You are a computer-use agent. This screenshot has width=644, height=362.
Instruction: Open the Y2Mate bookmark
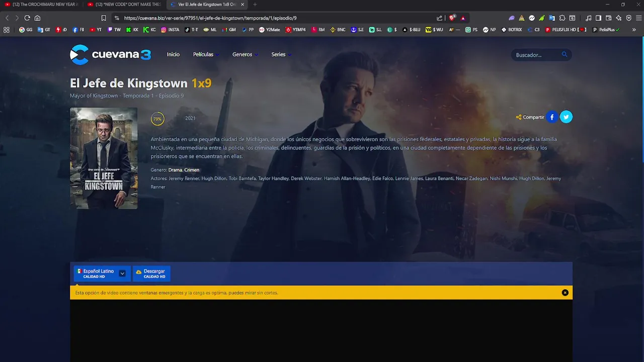coord(270,30)
